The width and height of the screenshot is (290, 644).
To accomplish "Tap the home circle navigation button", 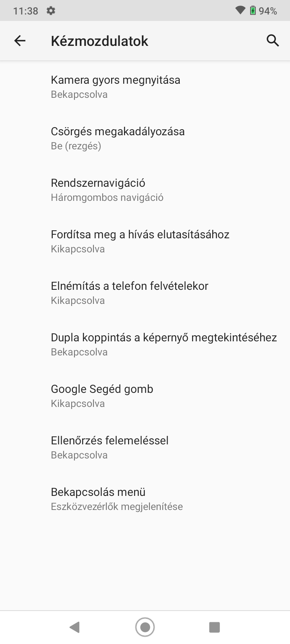I will tap(145, 627).
